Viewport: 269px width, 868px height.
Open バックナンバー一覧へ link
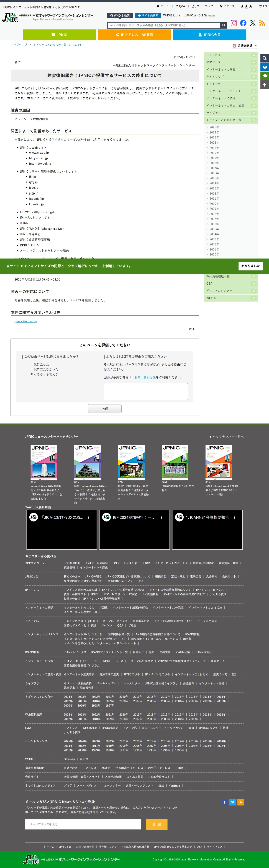pyautogui.click(x=227, y=437)
